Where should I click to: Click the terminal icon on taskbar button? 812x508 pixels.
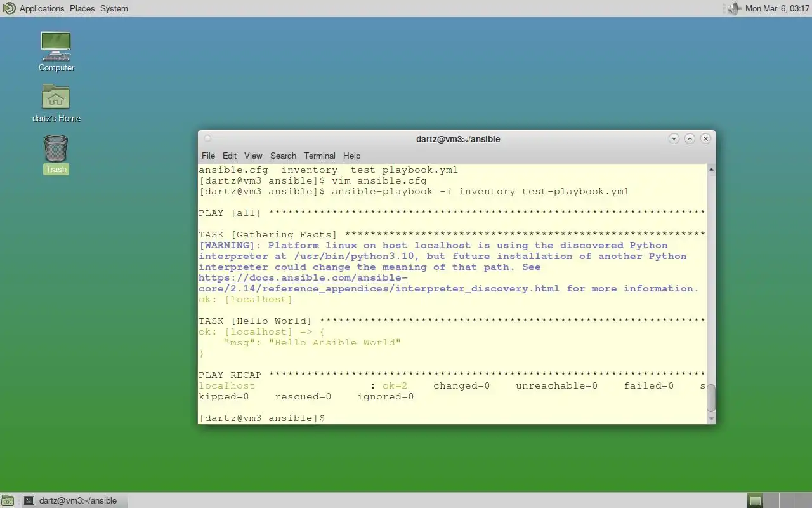29,500
